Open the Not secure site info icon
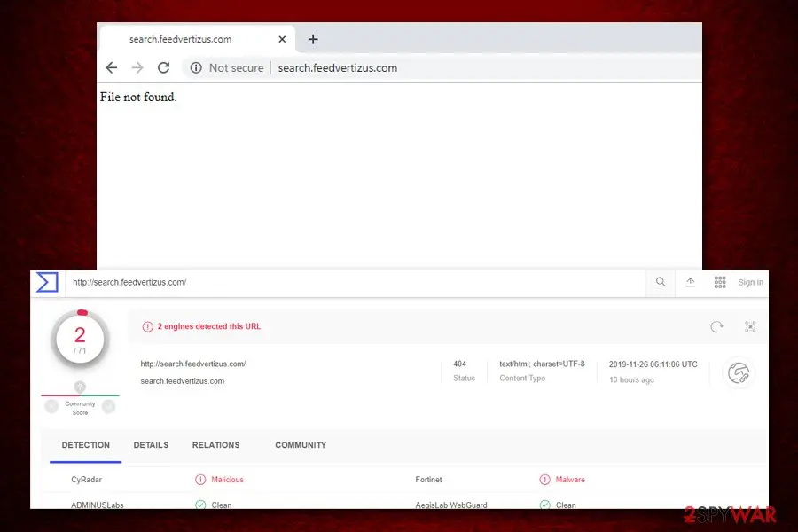798x532 pixels. (x=196, y=67)
